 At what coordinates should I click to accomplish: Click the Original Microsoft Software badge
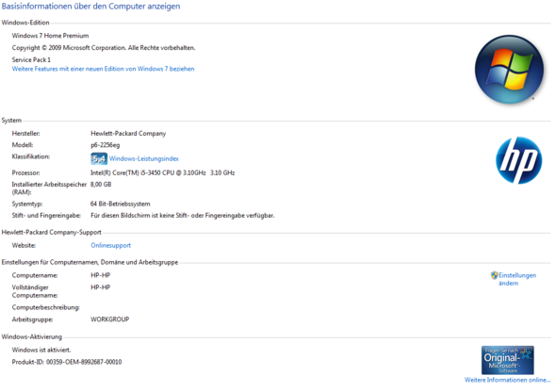[x=507, y=360]
